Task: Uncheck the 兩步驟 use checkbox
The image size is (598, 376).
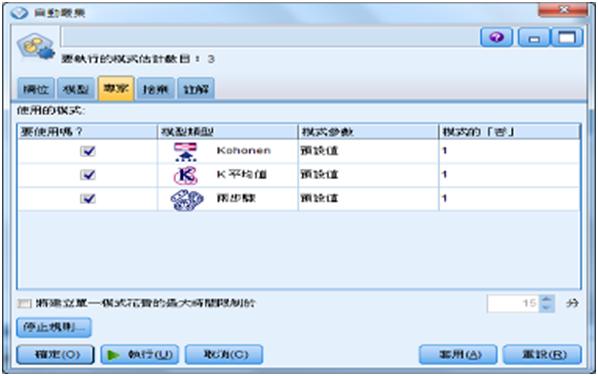Action: 88,198
